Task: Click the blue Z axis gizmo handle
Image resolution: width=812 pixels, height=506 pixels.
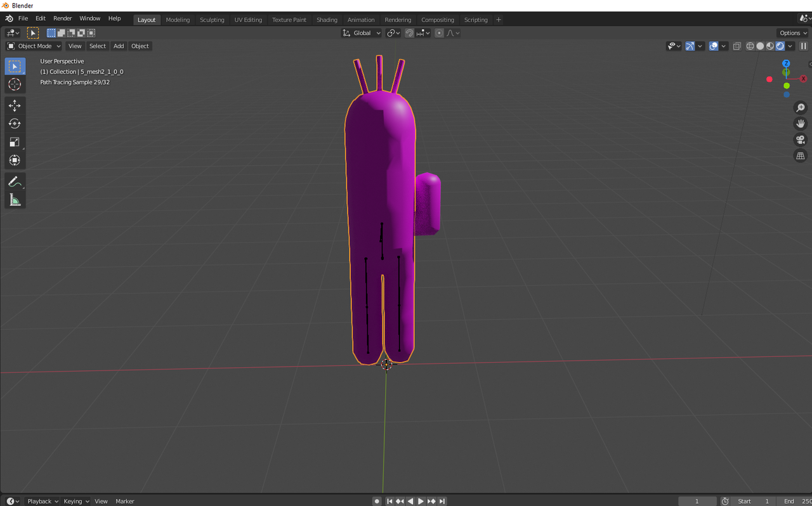Action: (x=786, y=63)
